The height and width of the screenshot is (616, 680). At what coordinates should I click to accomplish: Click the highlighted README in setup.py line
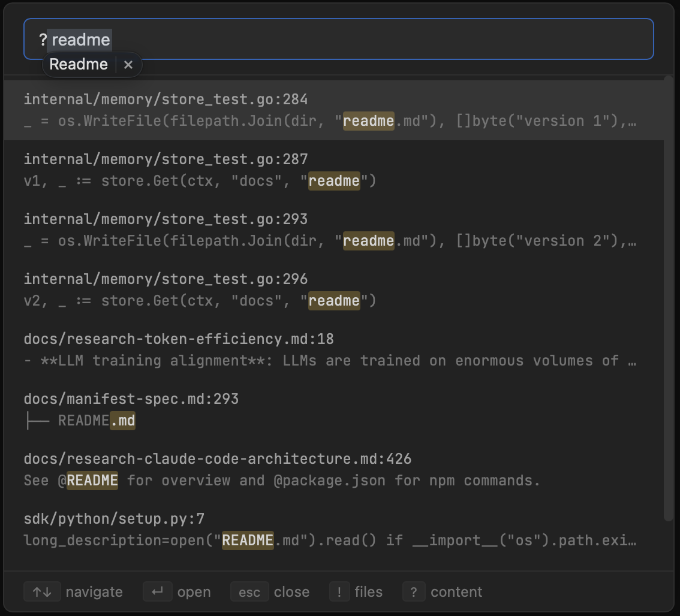coord(246,540)
